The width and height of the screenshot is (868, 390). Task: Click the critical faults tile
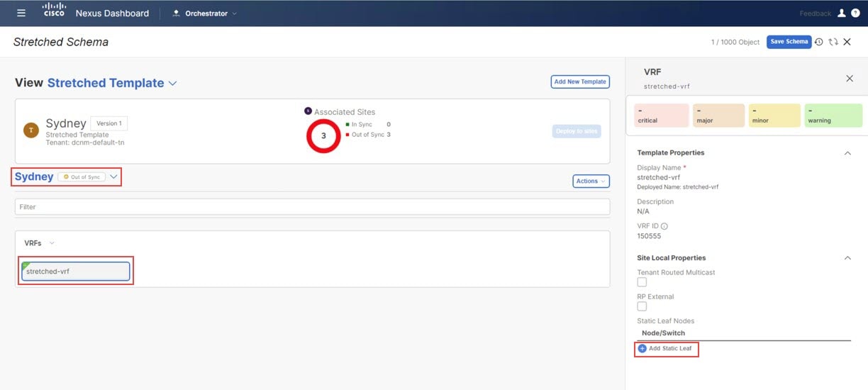coord(661,116)
